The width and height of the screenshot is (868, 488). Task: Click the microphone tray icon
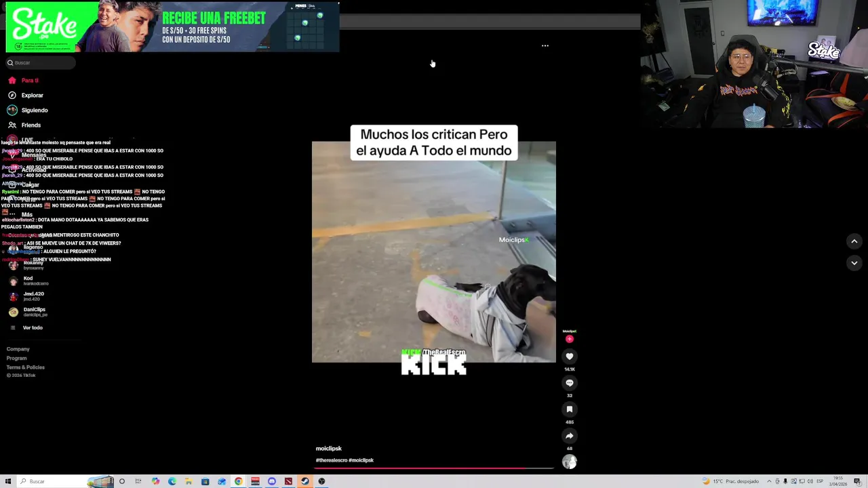coord(785,481)
